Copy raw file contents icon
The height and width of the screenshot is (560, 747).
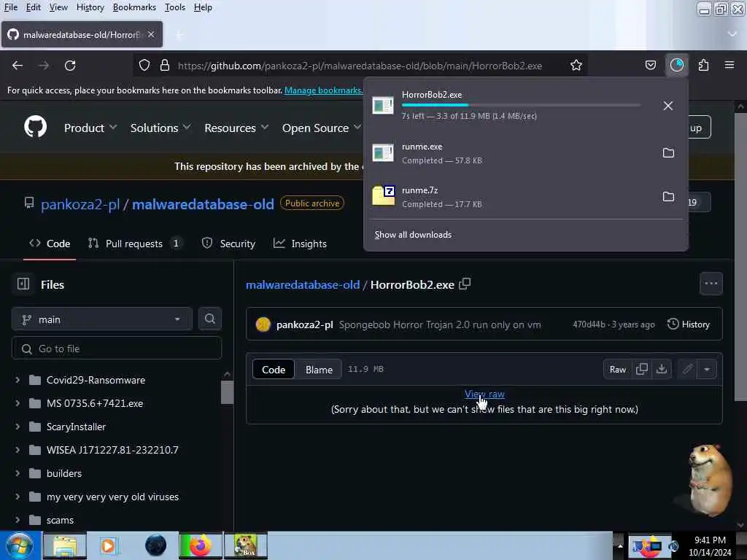tap(642, 369)
